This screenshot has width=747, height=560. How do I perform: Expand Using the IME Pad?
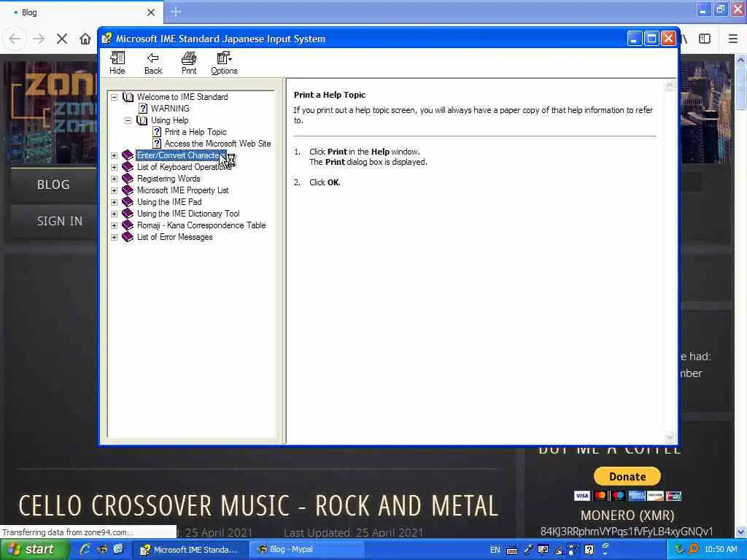pyautogui.click(x=115, y=203)
